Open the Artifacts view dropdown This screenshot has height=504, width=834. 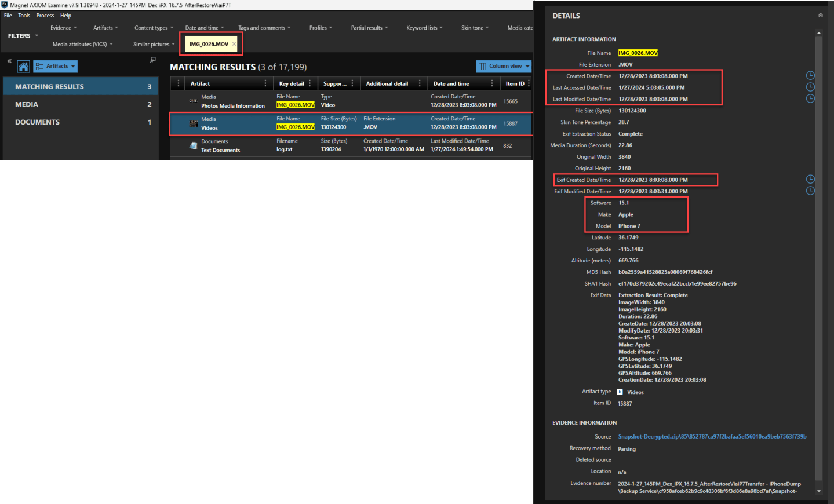coord(56,67)
